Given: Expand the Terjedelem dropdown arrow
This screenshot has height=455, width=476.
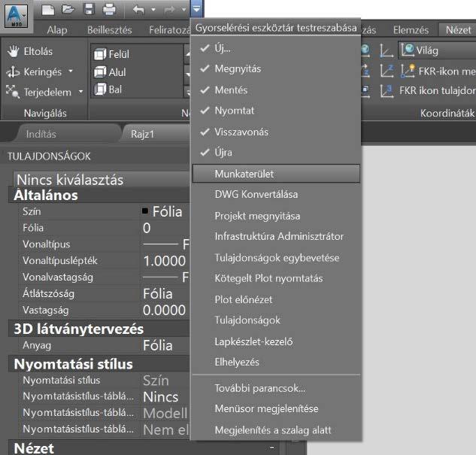Looking at the screenshot, I should [x=80, y=91].
